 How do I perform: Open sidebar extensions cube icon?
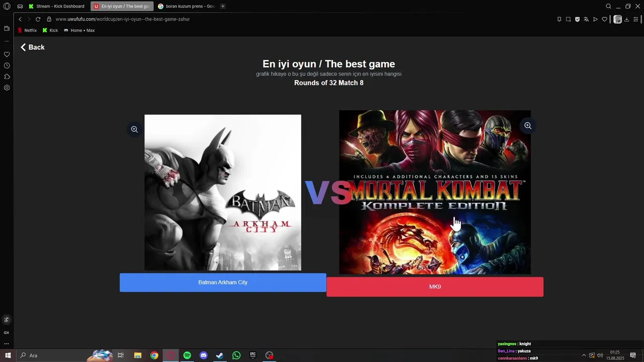pyautogui.click(x=7, y=76)
